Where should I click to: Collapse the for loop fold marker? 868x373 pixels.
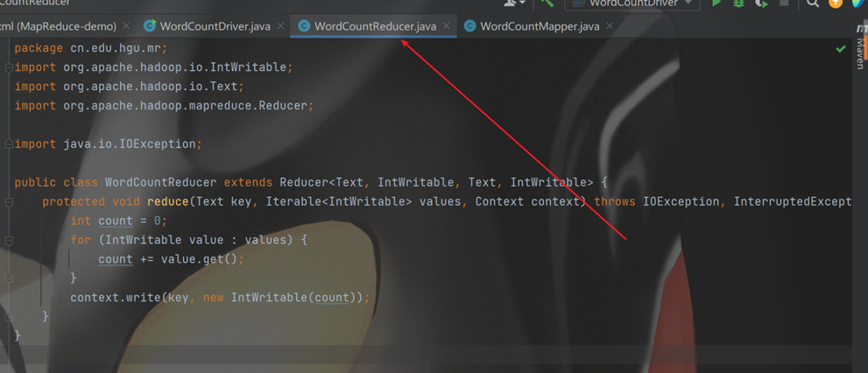pyautogui.click(x=8, y=240)
